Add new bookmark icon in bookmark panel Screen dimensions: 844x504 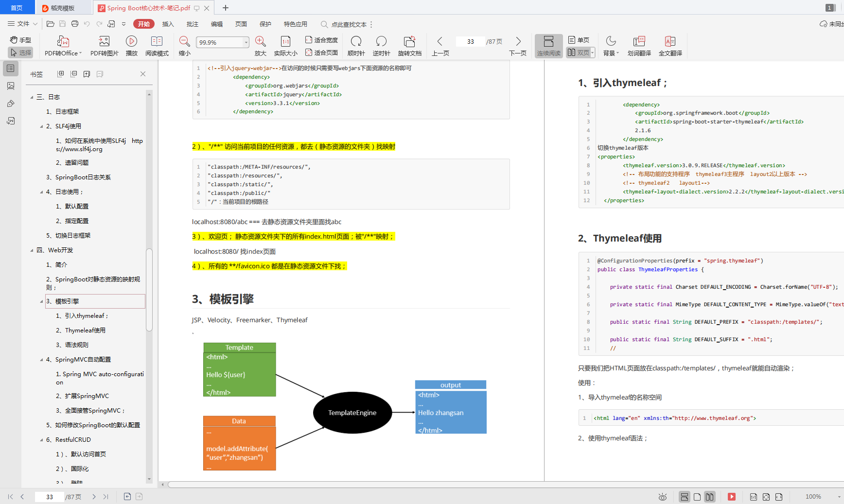coord(87,74)
